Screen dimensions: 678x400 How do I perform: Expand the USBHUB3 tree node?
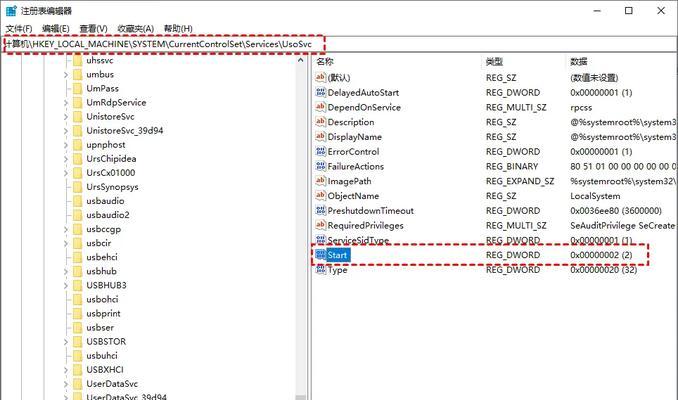tap(66, 285)
